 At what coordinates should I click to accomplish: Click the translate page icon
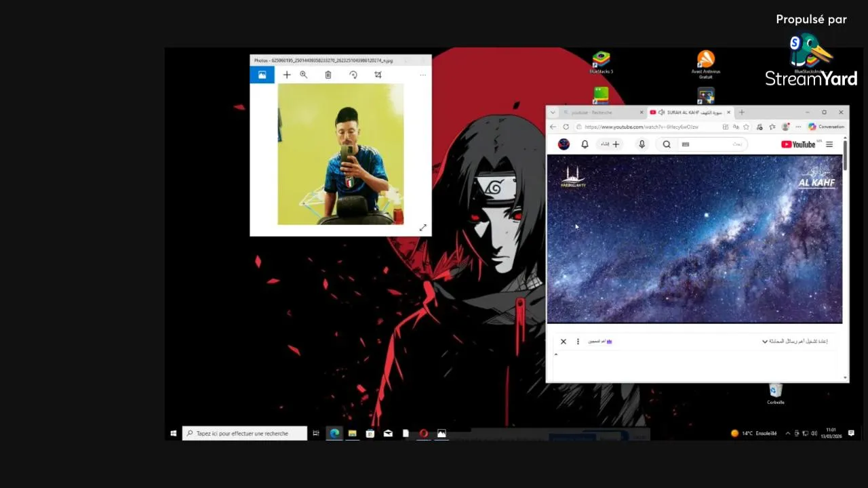[x=736, y=127]
